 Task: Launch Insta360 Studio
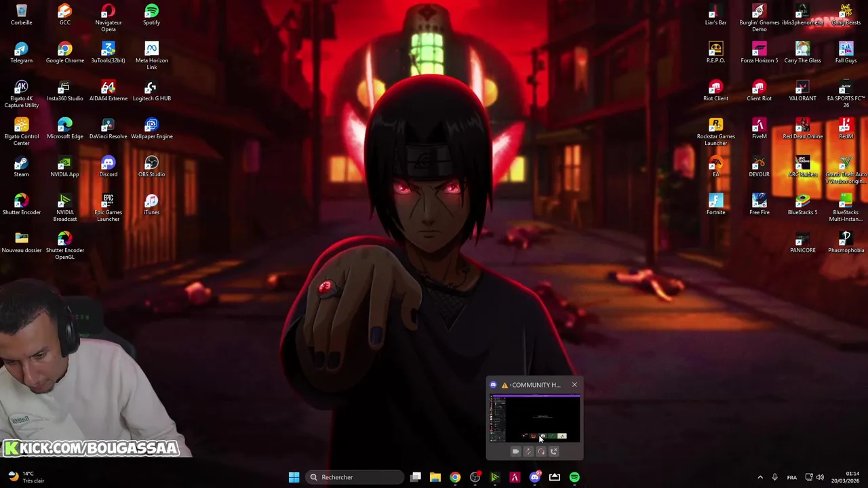64,91
